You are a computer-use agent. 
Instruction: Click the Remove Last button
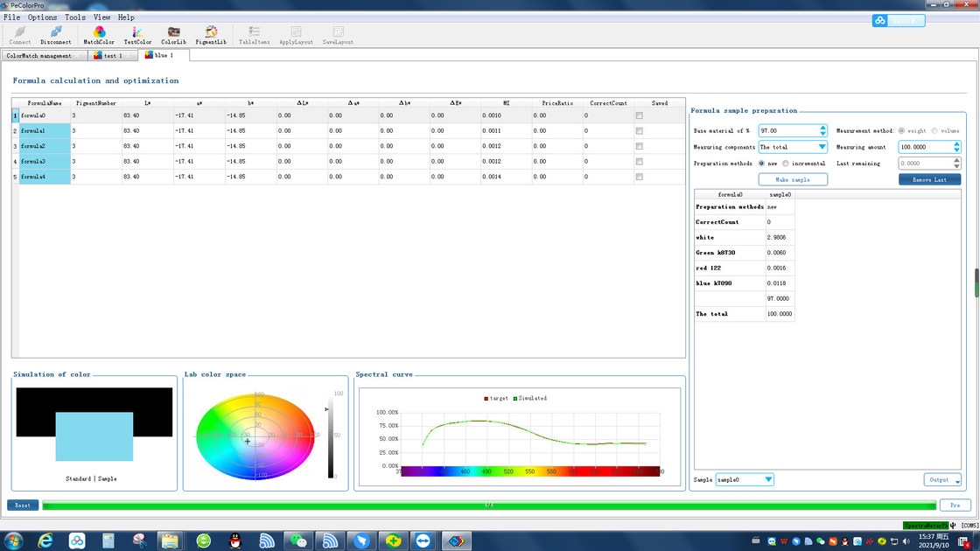point(929,179)
